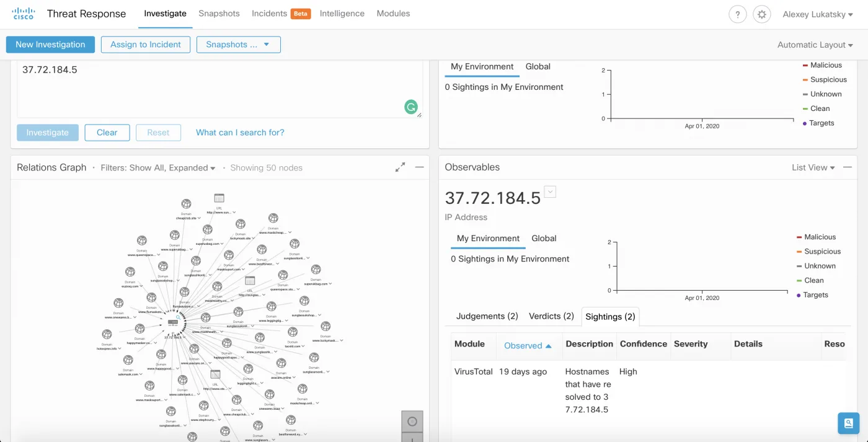Open the blue chat widget icon
This screenshot has height=442, width=868.
click(848, 423)
